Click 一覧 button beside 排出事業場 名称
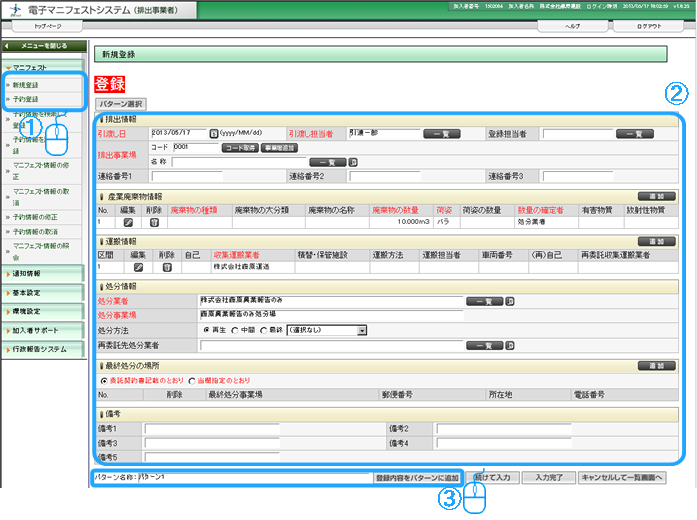The width and height of the screenshot is (697, 520). point(328,162)
